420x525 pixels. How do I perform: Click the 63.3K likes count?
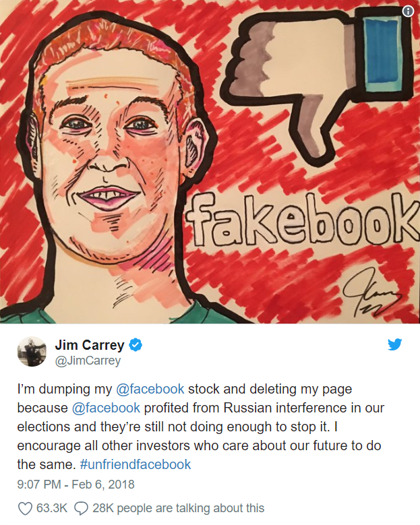click(x=52, y=508)
